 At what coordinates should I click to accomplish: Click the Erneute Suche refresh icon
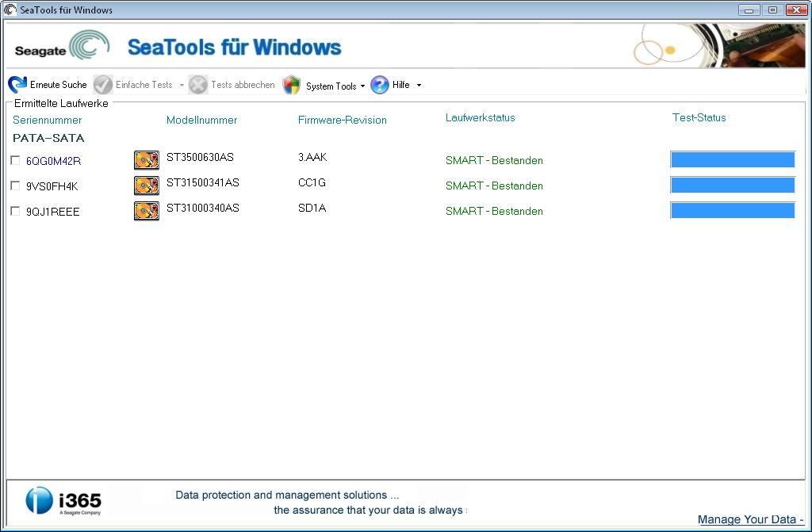17,84
